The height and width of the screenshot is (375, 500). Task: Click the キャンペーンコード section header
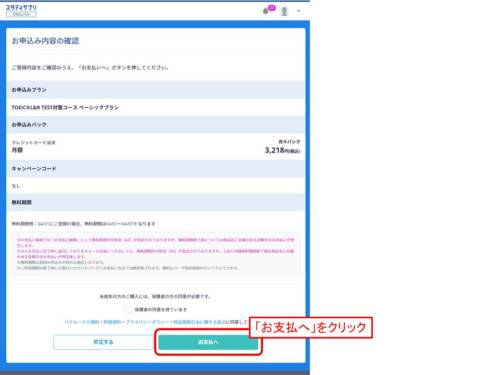[156, 169]
